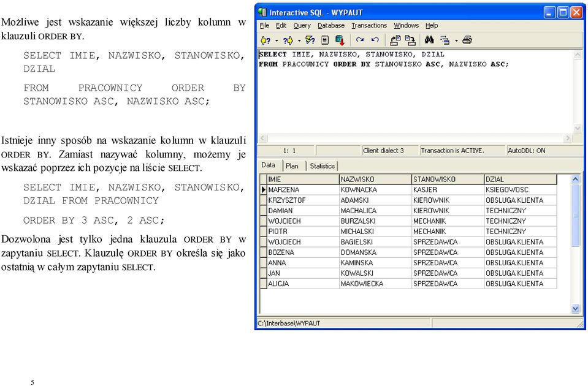
Task: Select the BURZALSKI cell
Action: click(375, 221)
